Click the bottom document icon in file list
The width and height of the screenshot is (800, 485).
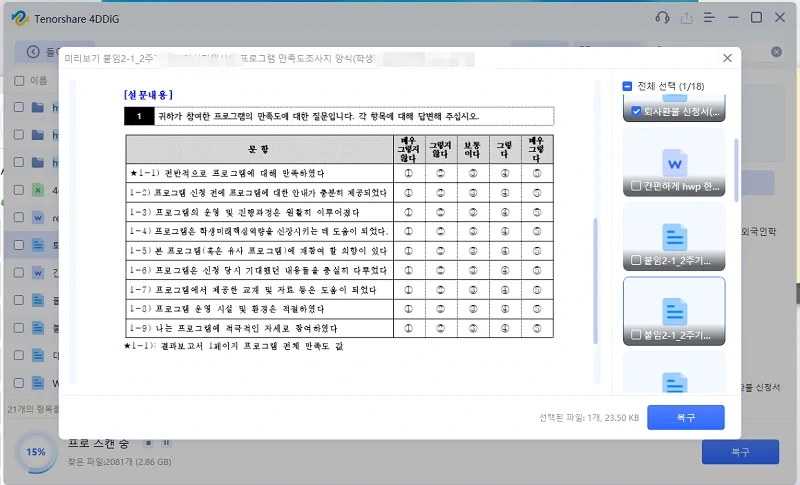point(38,382)
